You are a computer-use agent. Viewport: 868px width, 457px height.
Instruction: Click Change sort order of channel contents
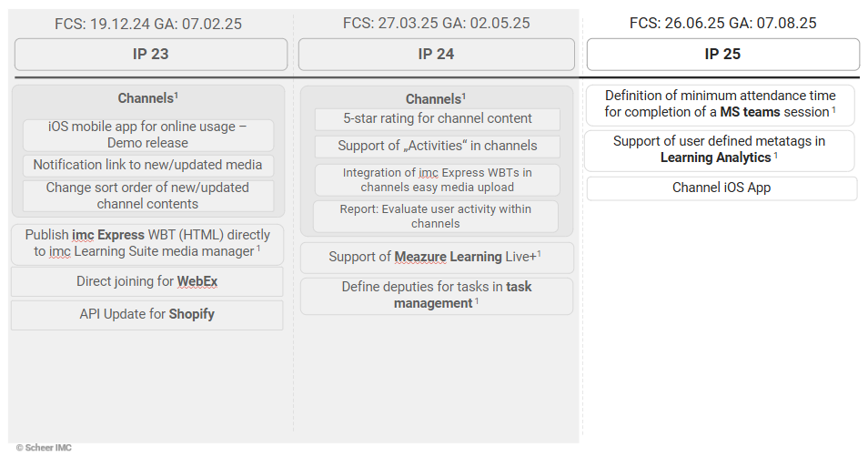147,196
